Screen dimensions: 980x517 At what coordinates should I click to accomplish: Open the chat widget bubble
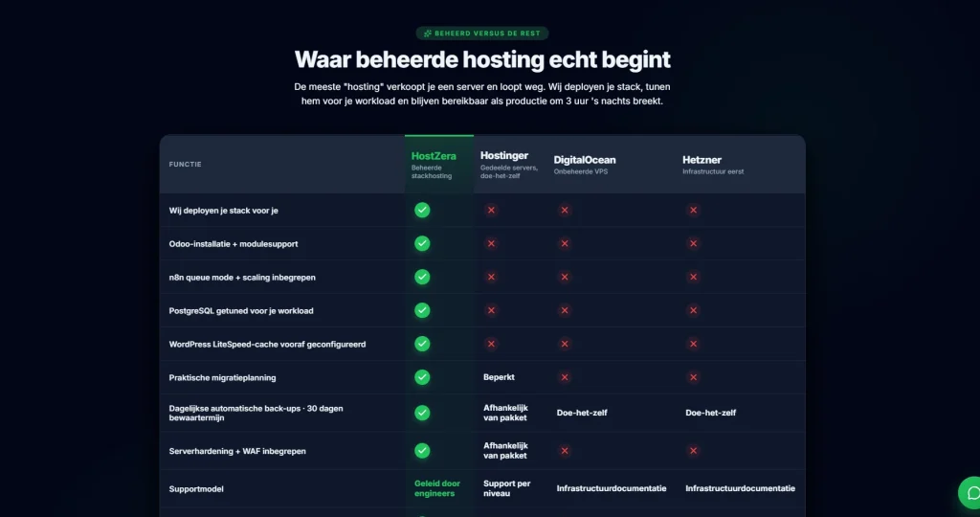969,493
